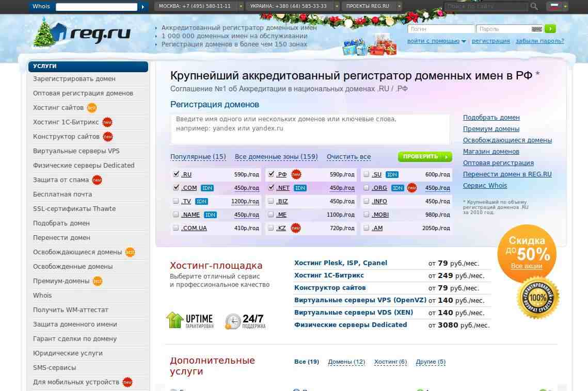Click the best badge beside Премиум-домены
The width and height of the screenshot is (588, 391).
coord(98,281)
